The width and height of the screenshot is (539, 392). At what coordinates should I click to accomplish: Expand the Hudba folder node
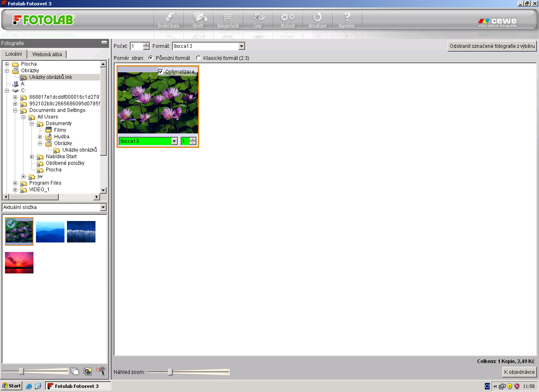coord(40,137)
